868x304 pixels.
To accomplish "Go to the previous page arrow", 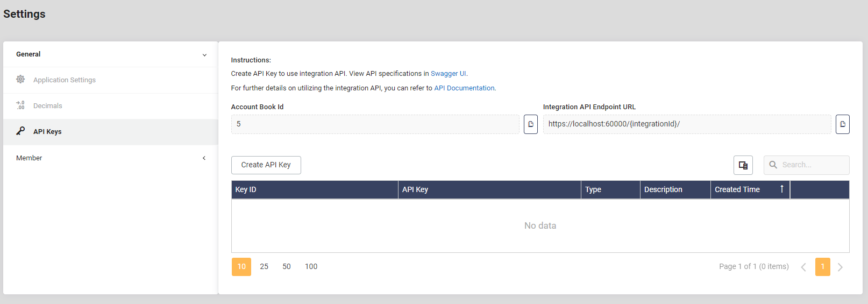I will coord(803,267).
